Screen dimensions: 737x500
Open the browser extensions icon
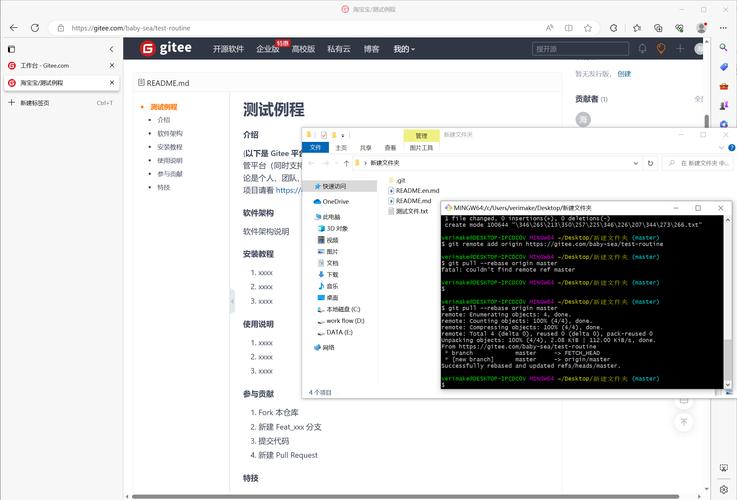pyautogui.click(x=613, y=28)
